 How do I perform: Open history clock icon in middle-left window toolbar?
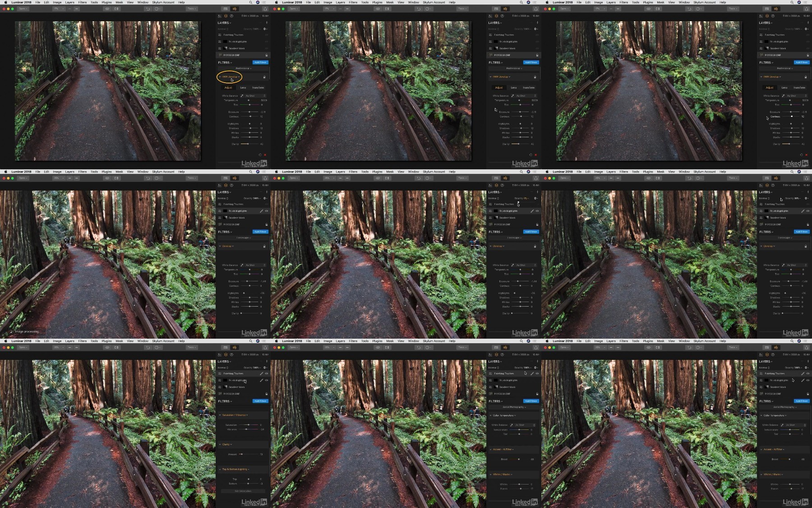[157, 178]
